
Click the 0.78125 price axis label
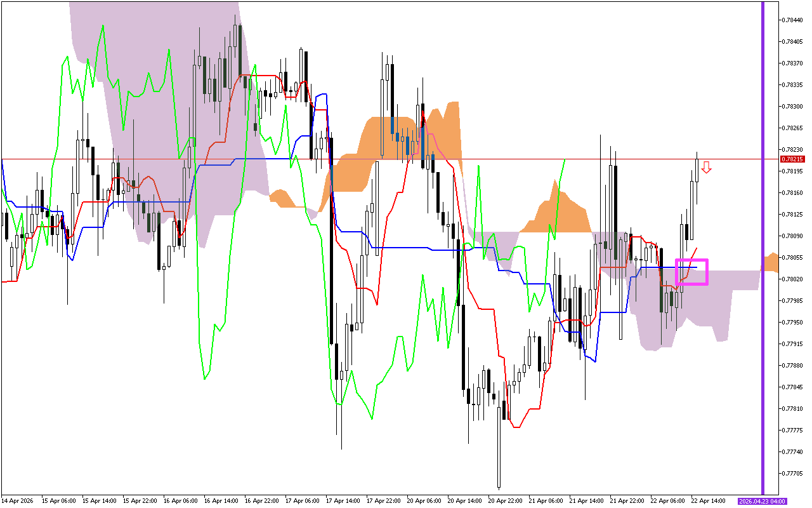[790, 214]
